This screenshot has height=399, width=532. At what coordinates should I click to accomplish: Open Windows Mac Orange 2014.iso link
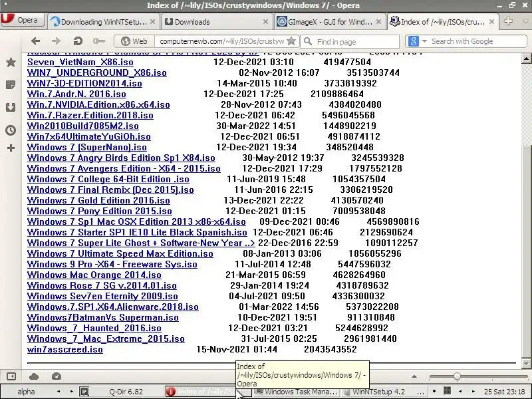[94, 275]
